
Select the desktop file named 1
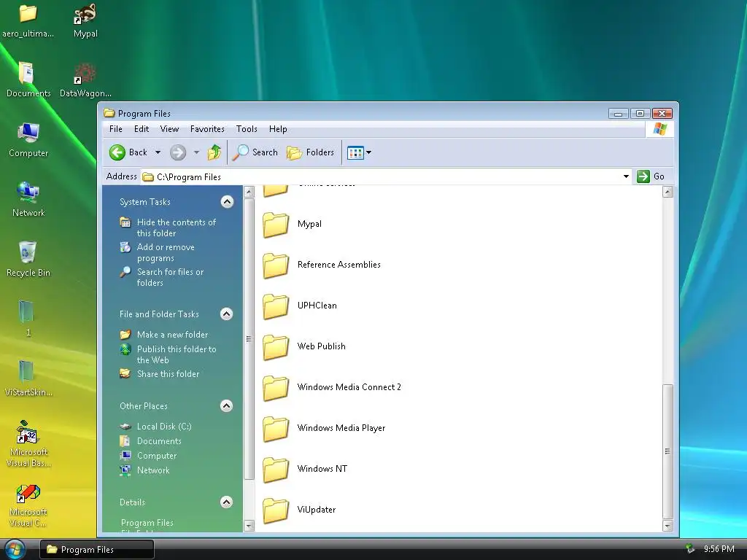(x=26, y=311)
